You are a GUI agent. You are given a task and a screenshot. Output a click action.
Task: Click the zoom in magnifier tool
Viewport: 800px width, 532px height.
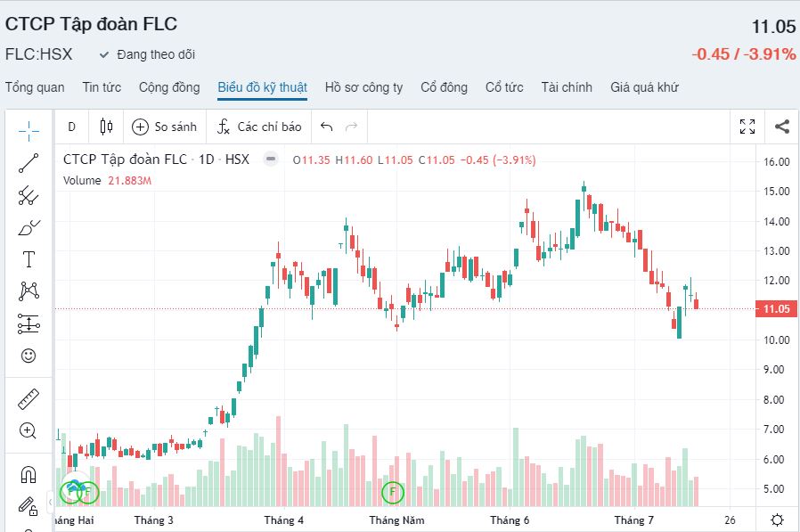click(x=29, y=430)
